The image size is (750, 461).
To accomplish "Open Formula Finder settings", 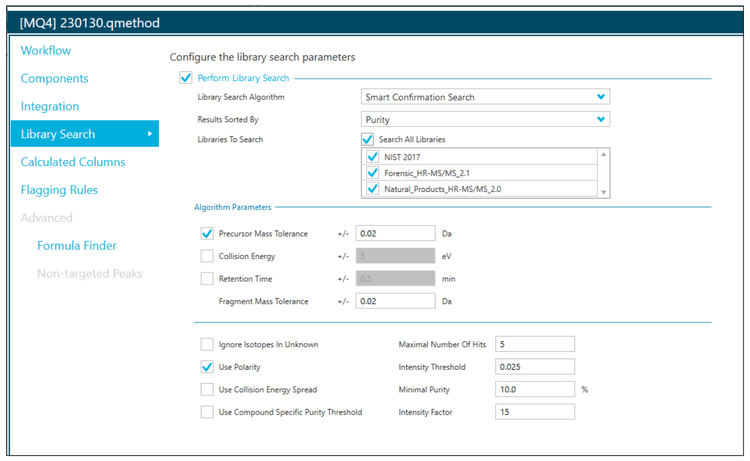I will tap(76, 245).
